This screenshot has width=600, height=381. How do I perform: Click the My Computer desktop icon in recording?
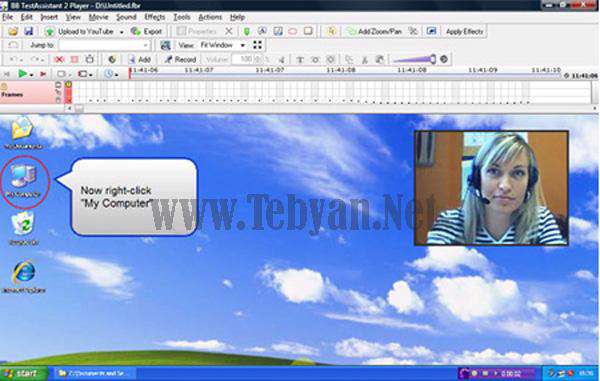(24, 181)
